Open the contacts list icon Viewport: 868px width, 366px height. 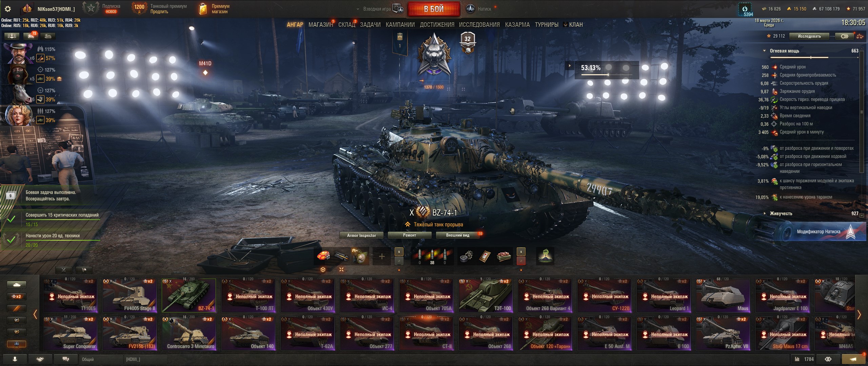point(15,359)
